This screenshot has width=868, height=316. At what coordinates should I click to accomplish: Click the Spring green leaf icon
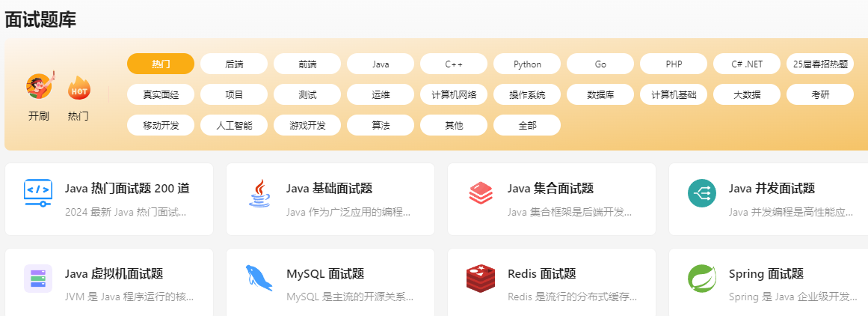click(x=702, y=279)
